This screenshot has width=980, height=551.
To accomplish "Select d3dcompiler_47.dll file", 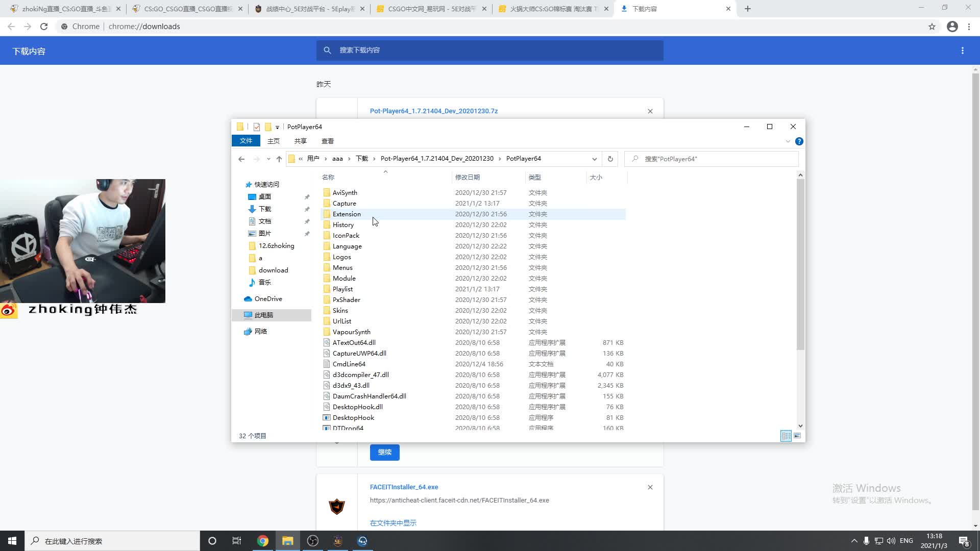I will pyautogui.click(x=360, y=374).
